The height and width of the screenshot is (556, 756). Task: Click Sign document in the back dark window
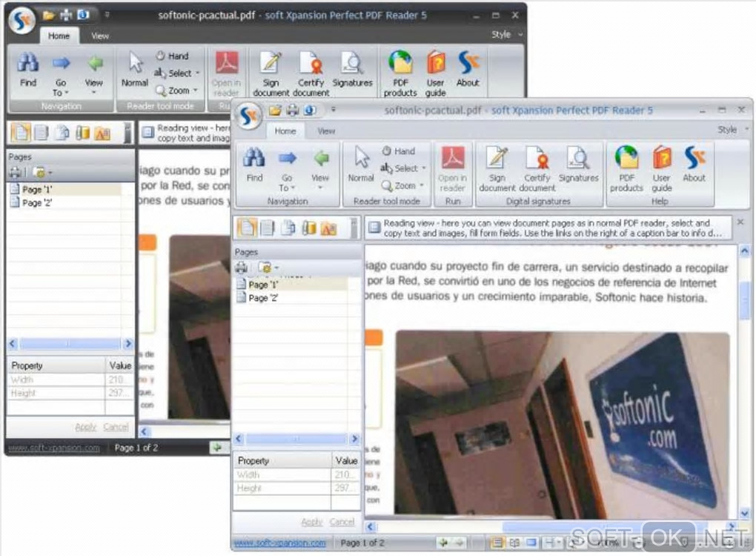point(271,75)
